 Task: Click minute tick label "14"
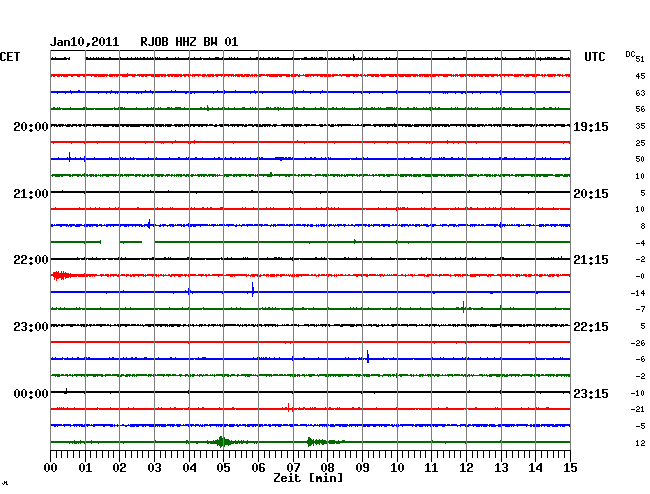[x=535, y=468]
